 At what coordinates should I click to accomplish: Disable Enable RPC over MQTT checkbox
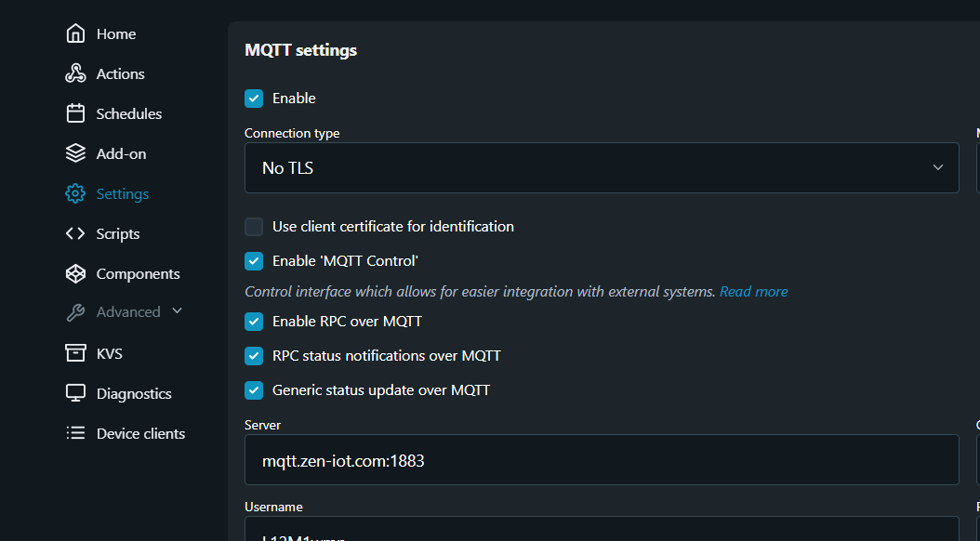(254, 321)
